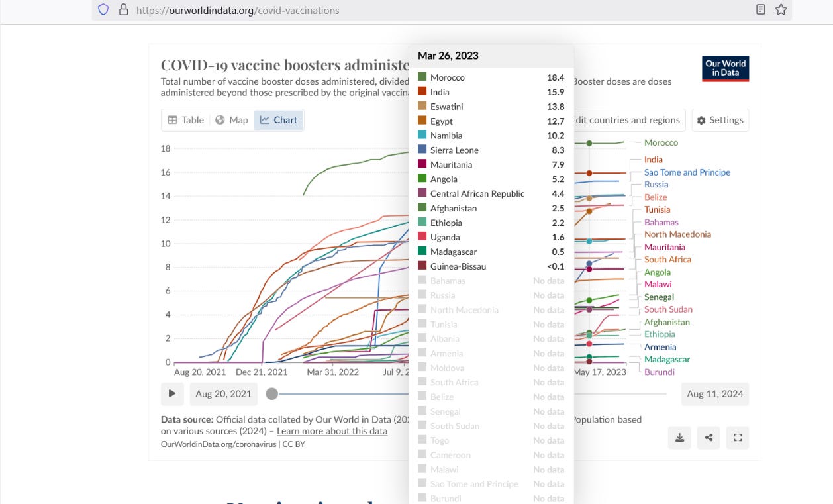
Task: Click India color swatch in tooltip
Action: coord(422,92)
